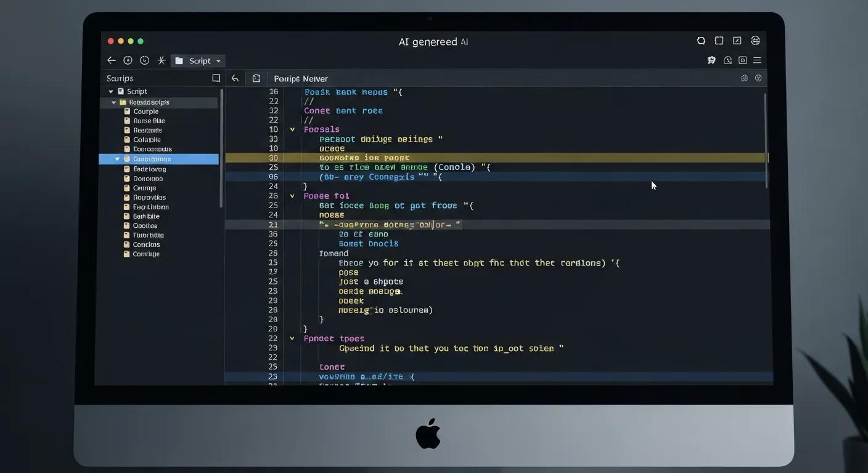The image size is (868, 473).
Task: Collapse the "Foosals" code fold chevron
Action: coord(292,129)
